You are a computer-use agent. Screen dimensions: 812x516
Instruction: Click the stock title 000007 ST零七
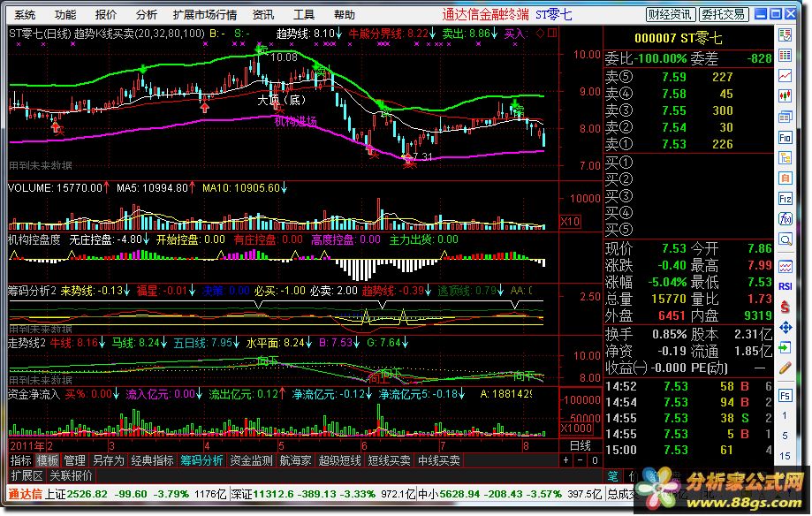pyautogui.click(x=678, y=38)
